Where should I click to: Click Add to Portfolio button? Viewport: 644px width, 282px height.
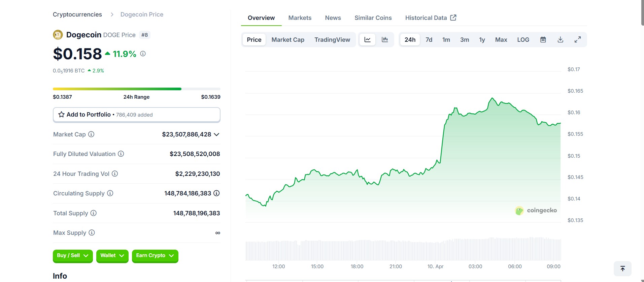pyautogui.click(x=137, y=115)
